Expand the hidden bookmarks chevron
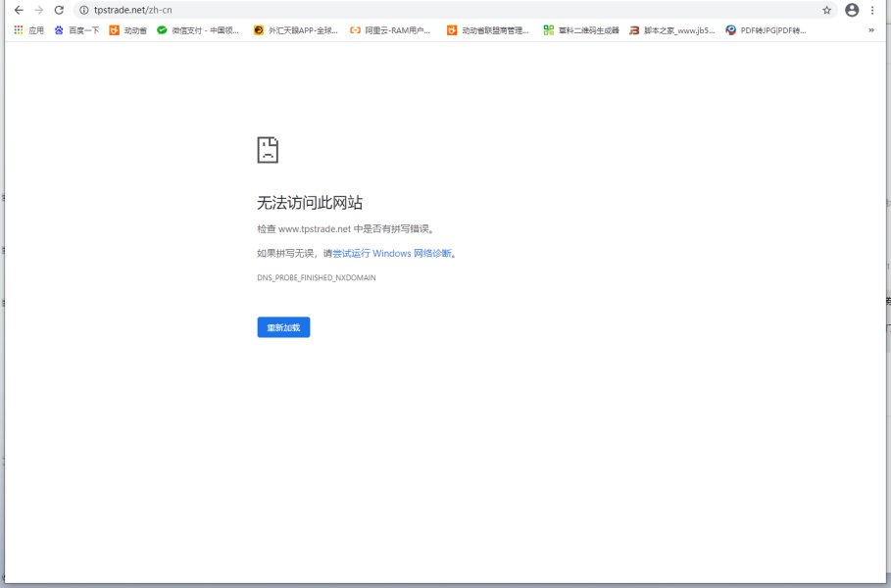The width and height of the screenshot is (891, 588). [x=871, y=30]
